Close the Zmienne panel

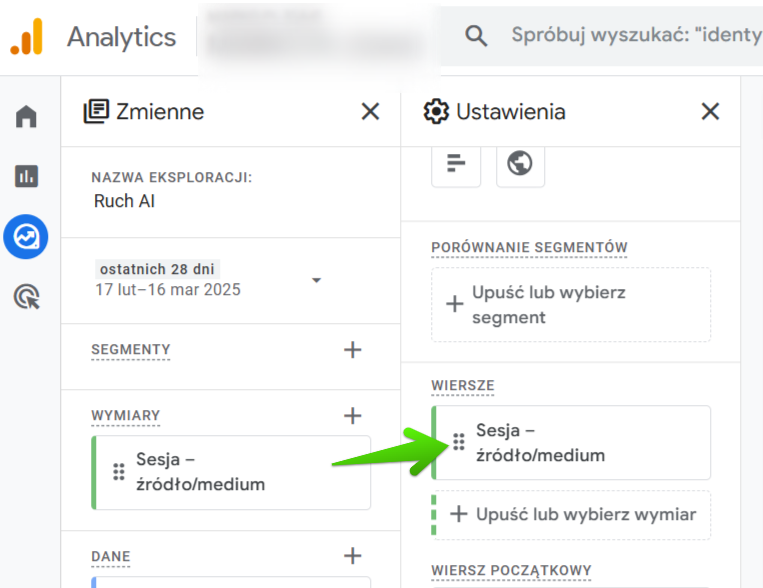coord(370,111)
